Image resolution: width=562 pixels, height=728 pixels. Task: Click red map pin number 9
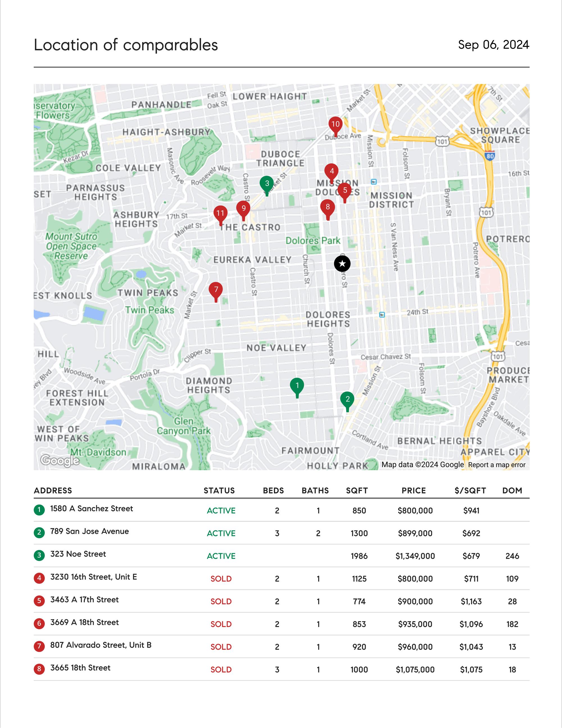243,209
